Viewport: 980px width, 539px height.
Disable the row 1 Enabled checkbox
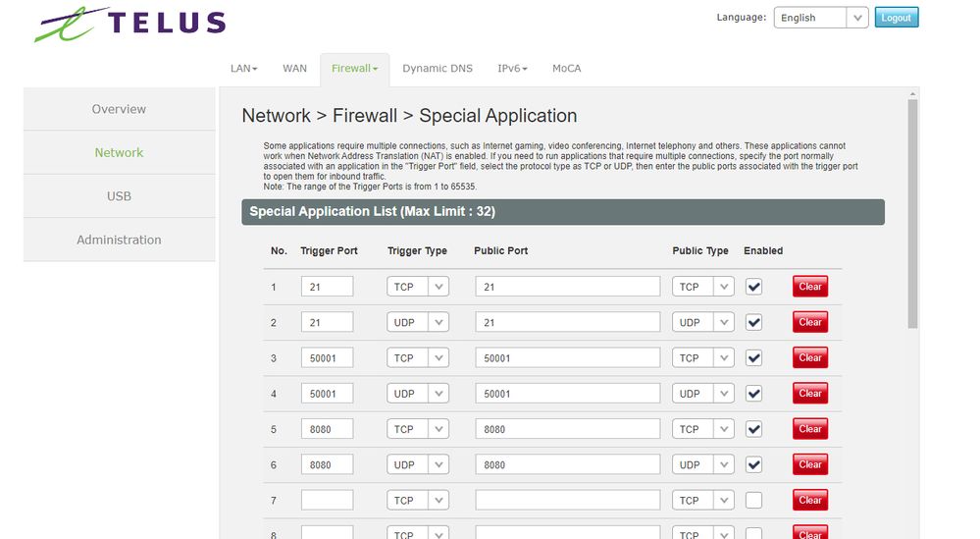[753, 287]
